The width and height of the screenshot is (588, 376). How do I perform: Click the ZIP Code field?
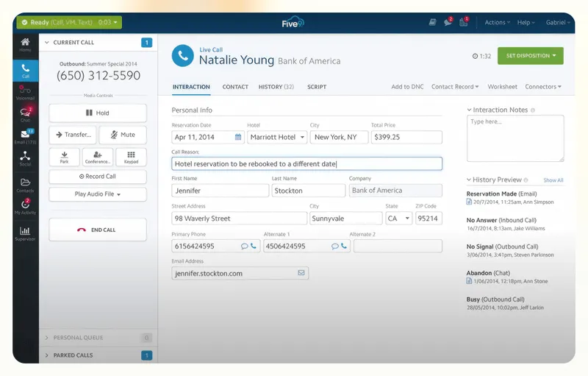click(429, 219)
